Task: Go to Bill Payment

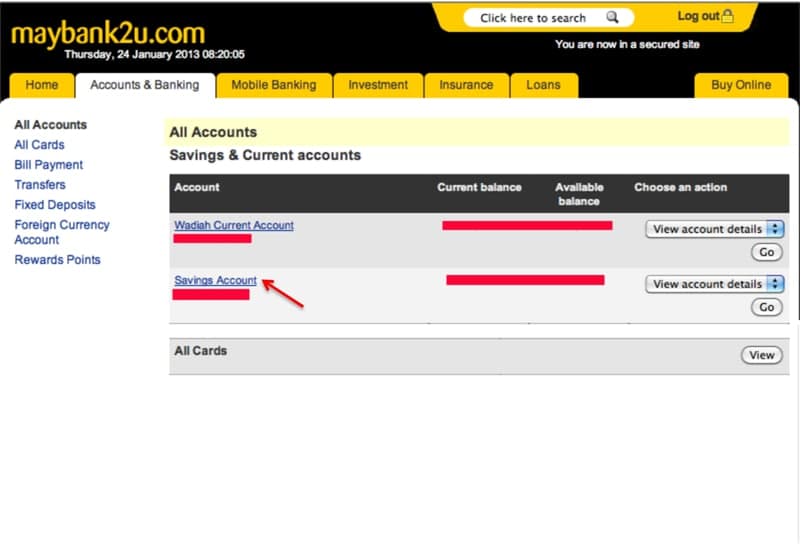Action: (x=49, y=164)
